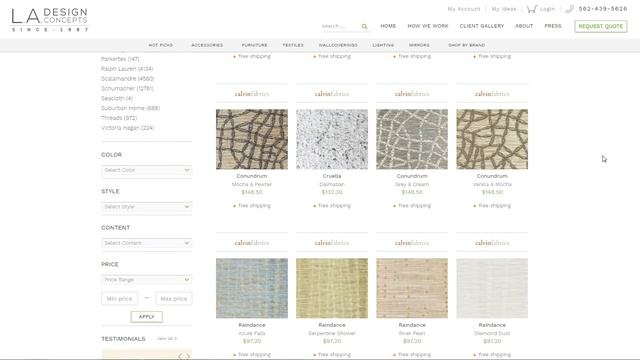Image resolution: width=640 pixels, height=360 pixels.
Task: Open the Press page
Action: pyautogui.click(x=553, y=26)
